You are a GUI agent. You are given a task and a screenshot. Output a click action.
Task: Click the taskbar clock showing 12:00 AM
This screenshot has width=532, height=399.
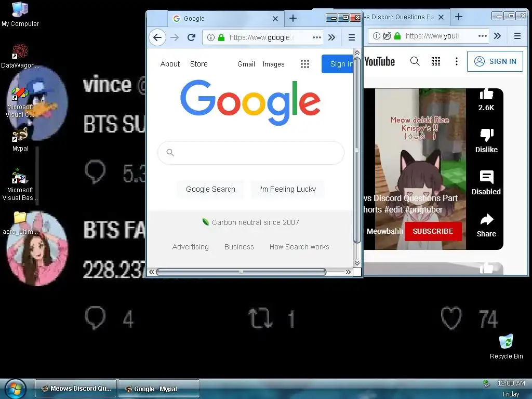tap(511, 383)
